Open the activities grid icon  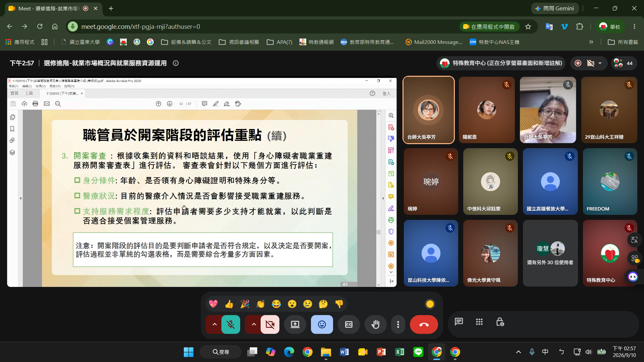(479, 322)
